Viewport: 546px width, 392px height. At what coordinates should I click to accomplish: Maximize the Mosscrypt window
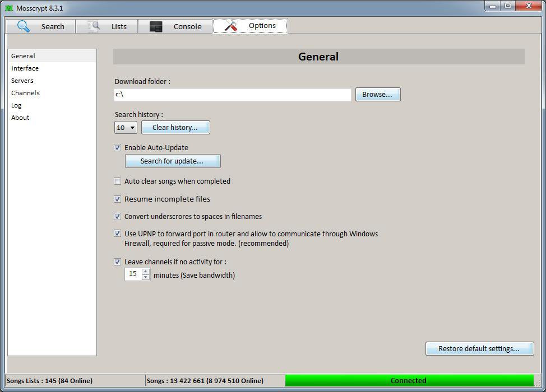[x=508, y=6]
